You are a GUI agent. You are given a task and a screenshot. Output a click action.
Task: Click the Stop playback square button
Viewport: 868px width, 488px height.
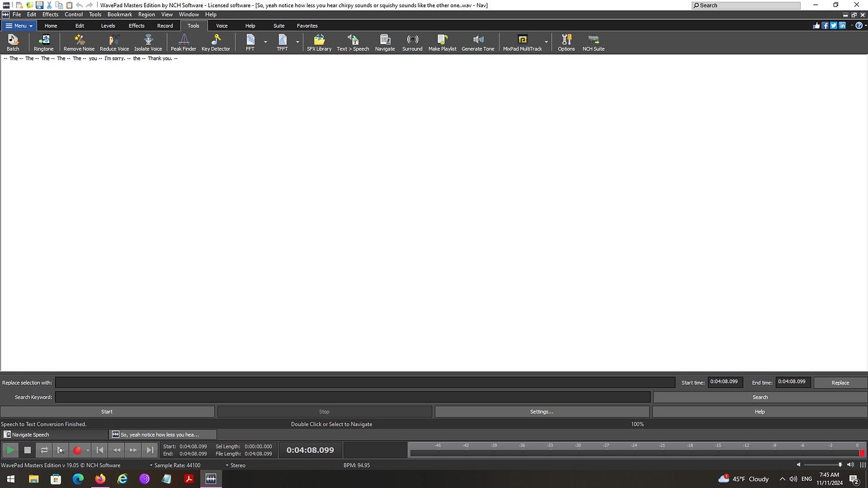click(x=27, y=450)
